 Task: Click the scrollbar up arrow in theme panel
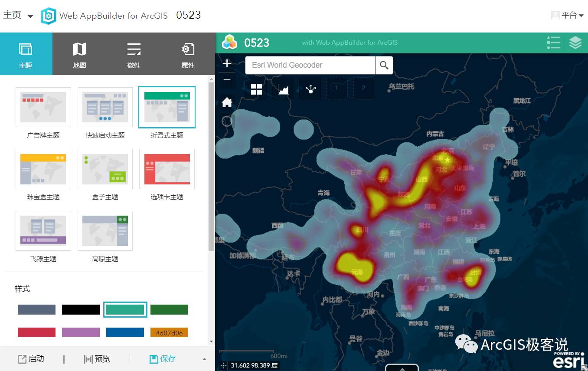(x=211, y=79)
